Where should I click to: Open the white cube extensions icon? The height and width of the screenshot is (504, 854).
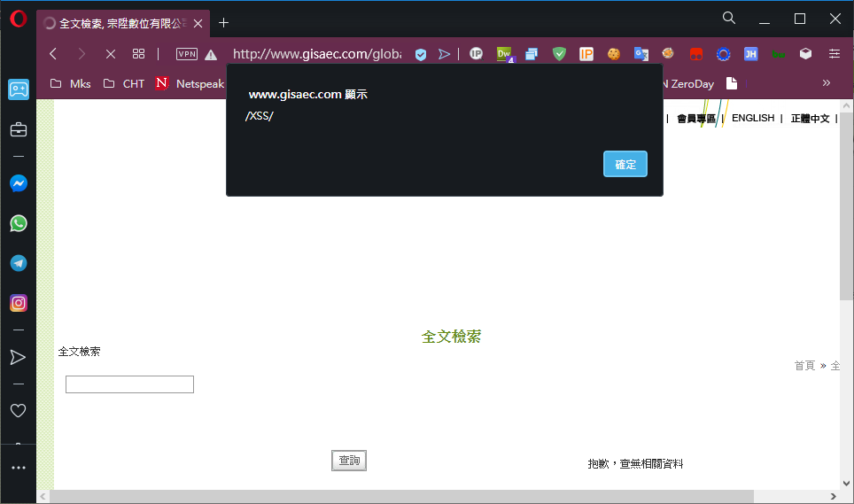coord(805,53)
